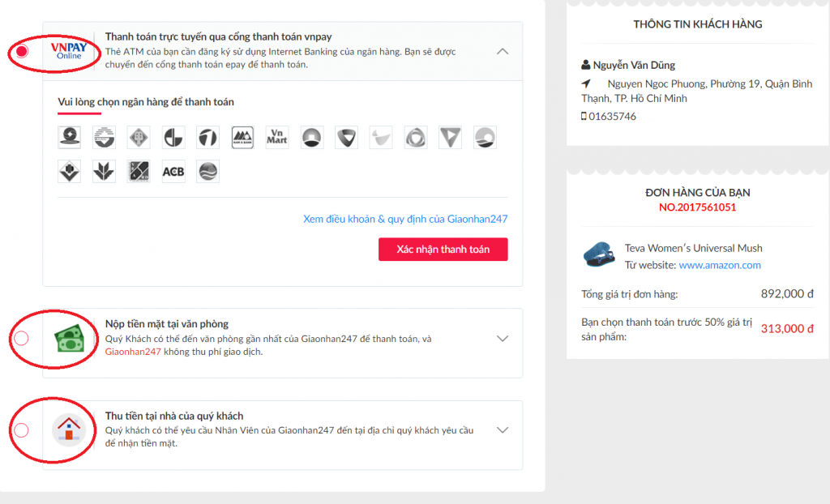Click Xác nhận thanh toán button
The image size is (830, 504).
tap(443, 250)
